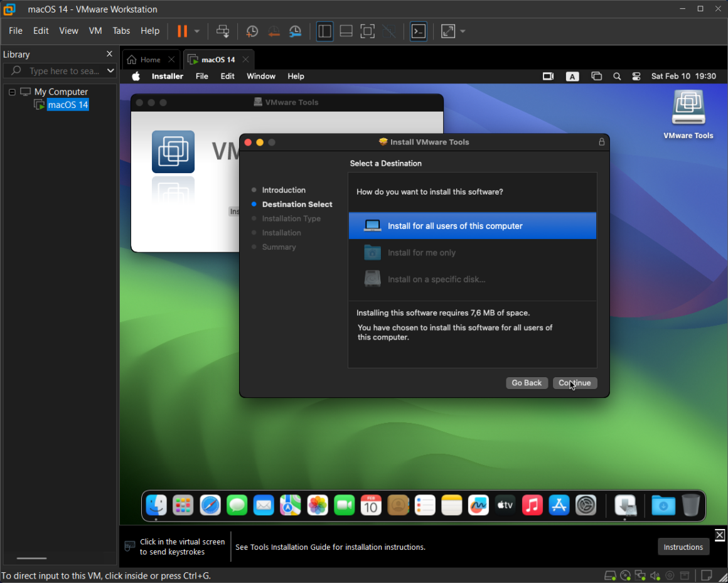
Task: Open Freeform from the Dock
Action: 478,505
